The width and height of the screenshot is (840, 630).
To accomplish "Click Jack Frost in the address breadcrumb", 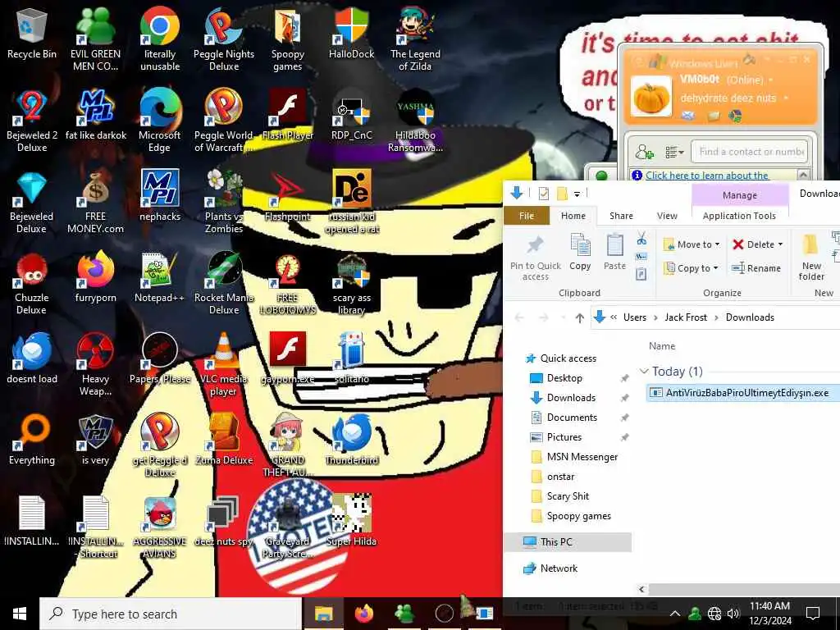I will pos(685,317).
